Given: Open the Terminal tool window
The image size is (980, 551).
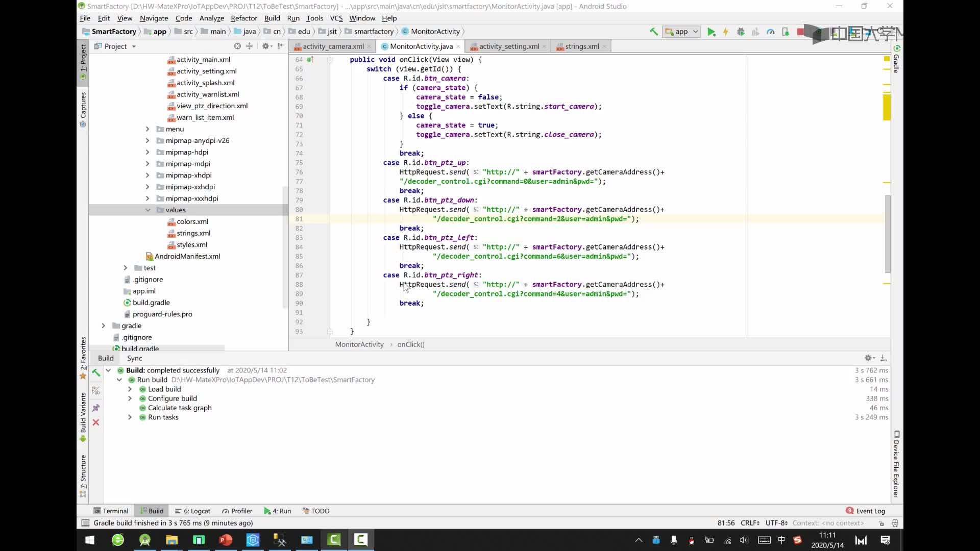Looking at the screenshot, I should tap(111, 511).
